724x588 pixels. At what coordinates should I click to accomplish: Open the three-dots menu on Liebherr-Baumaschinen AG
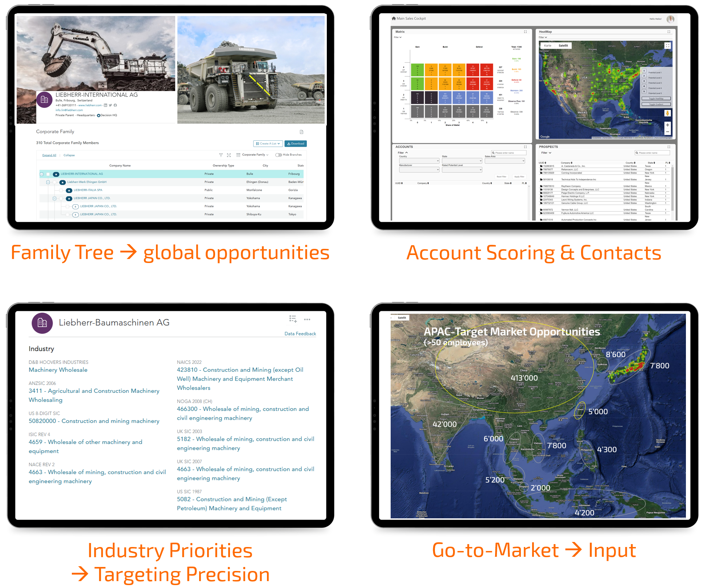pyautogui.click(x=307, y=320)
